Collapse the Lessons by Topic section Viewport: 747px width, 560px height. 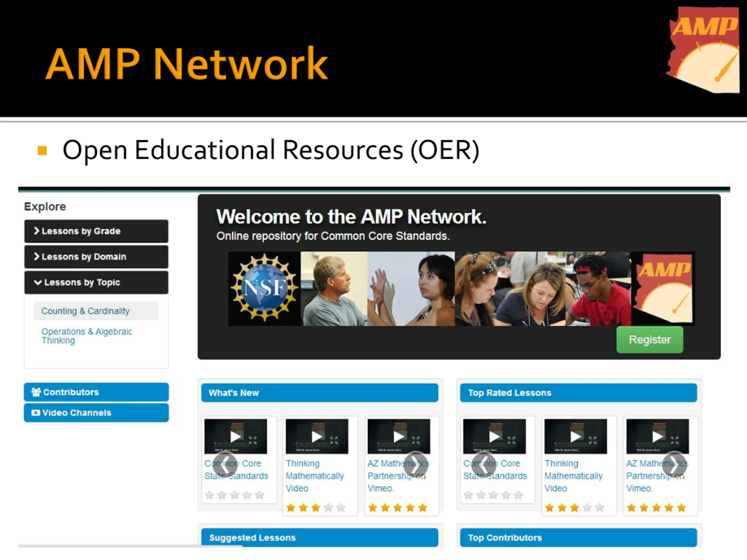tap(96, 283)
